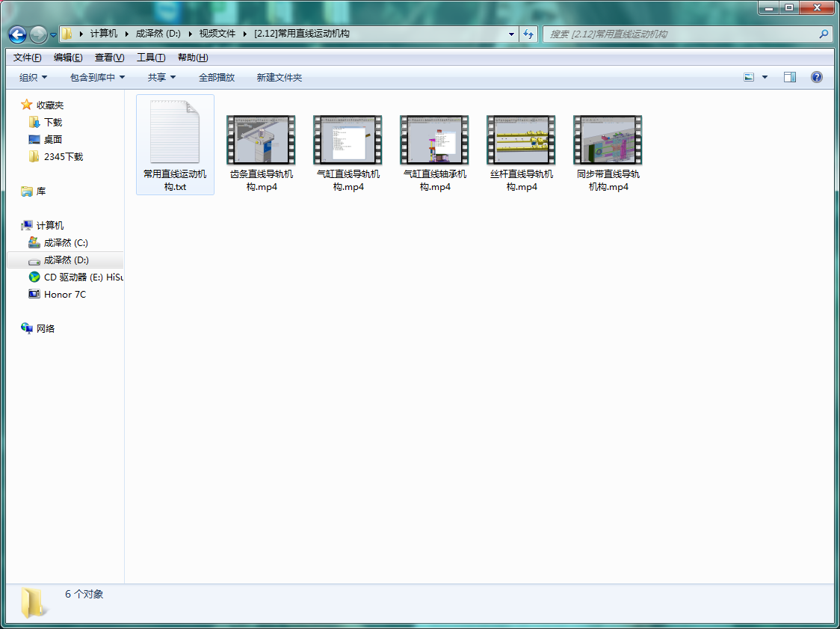Viewport: 840px width, 629px height.
Task: Click the Back navigation arrow button
Action: (18, 34)
